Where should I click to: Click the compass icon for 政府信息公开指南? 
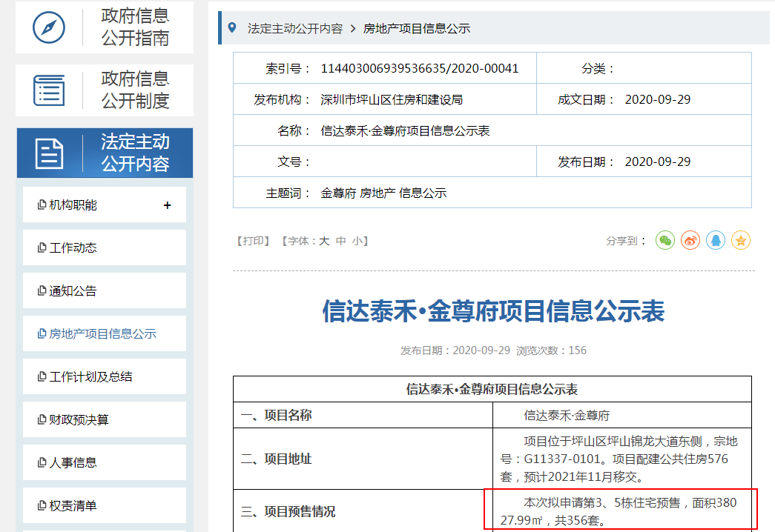click(48, 27)
